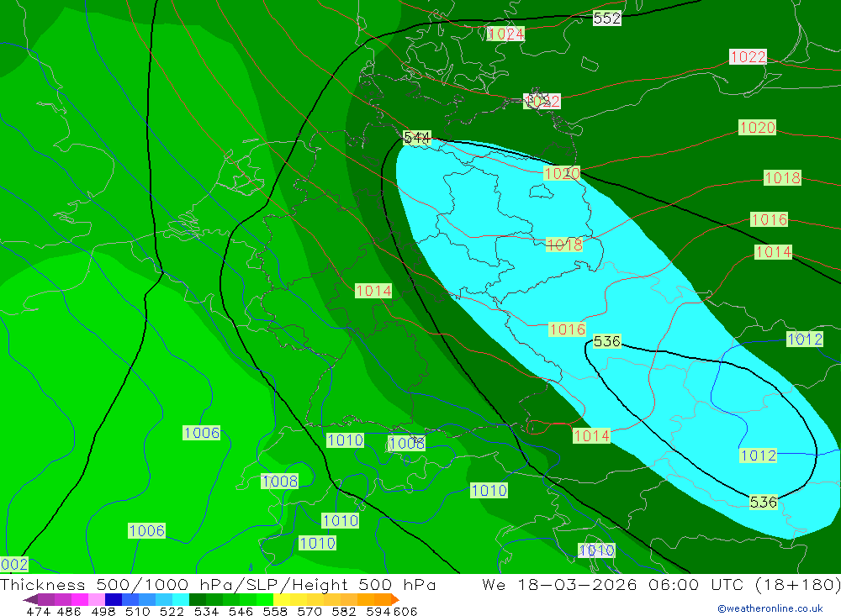Click the 594 legend value
This screenshot has width=841, height=616.
[378, 611]
